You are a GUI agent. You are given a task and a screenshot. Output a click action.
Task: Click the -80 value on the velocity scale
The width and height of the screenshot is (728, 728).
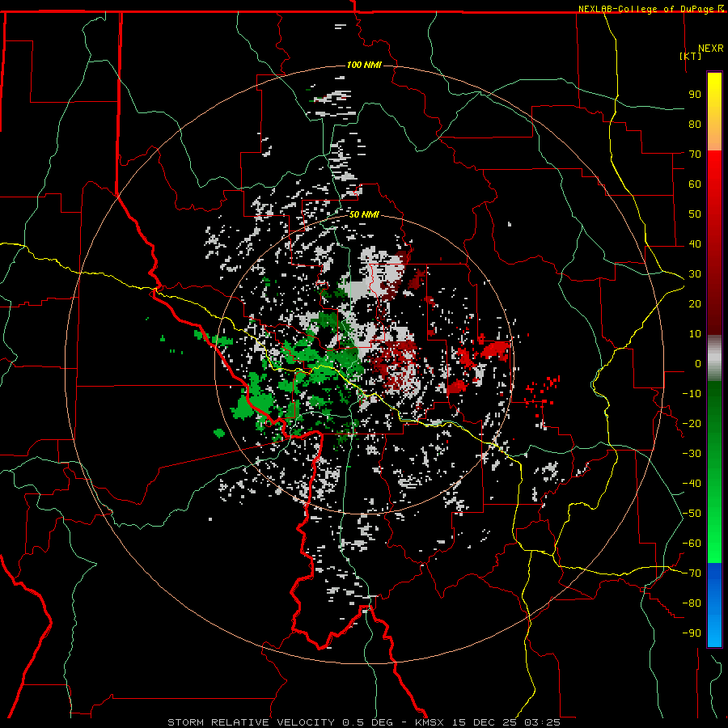[x=692, y=603]
